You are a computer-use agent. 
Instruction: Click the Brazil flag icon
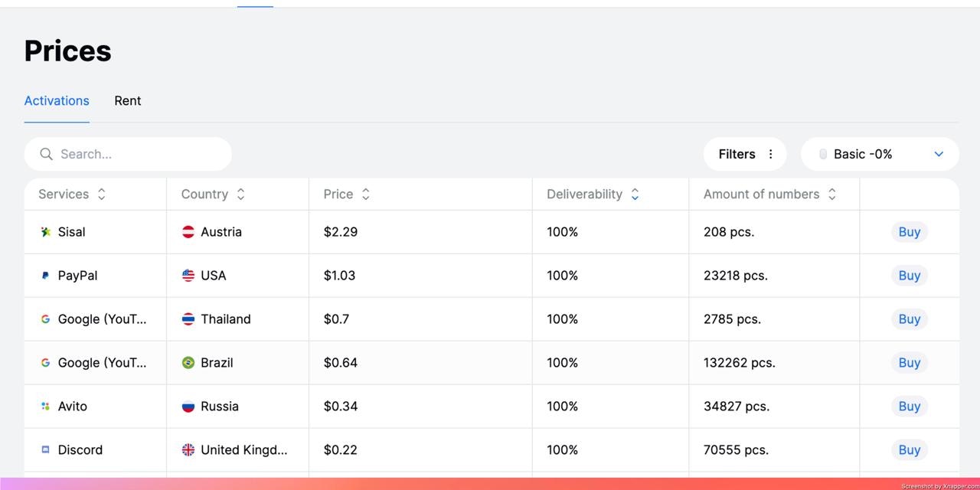pos(188,363)
